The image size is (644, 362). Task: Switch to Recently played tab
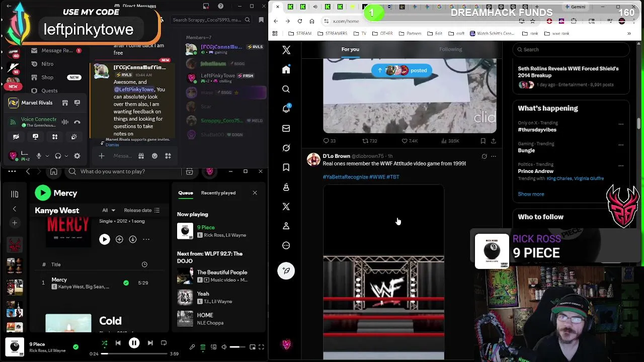tap(218, 193)
